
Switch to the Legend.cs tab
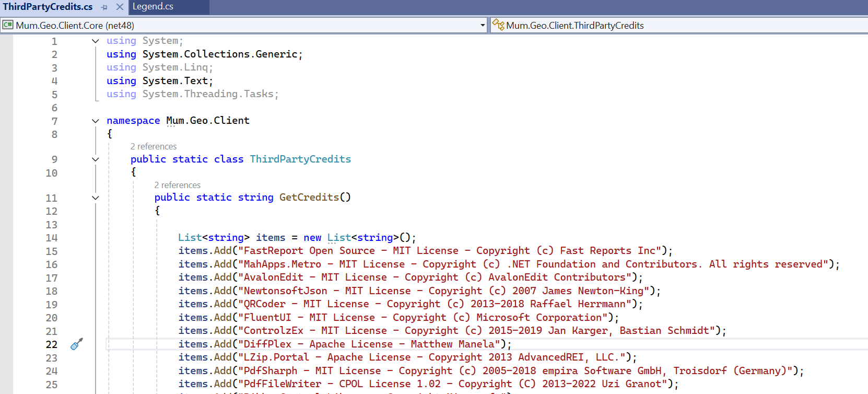tap(153, 7)
